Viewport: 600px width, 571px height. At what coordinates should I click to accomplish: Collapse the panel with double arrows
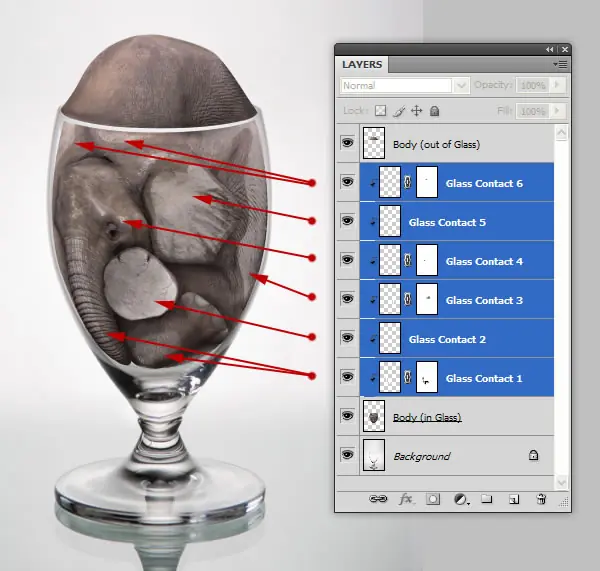coord(549,49)
